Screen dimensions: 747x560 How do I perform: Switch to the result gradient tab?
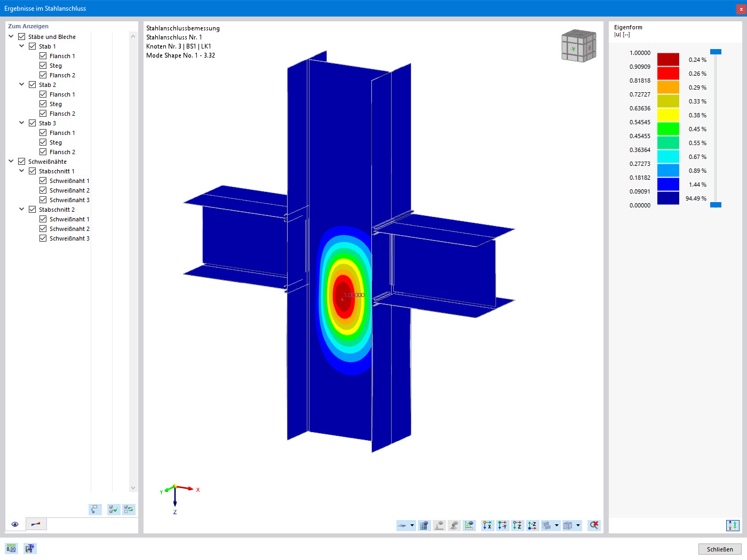[36, 524]
